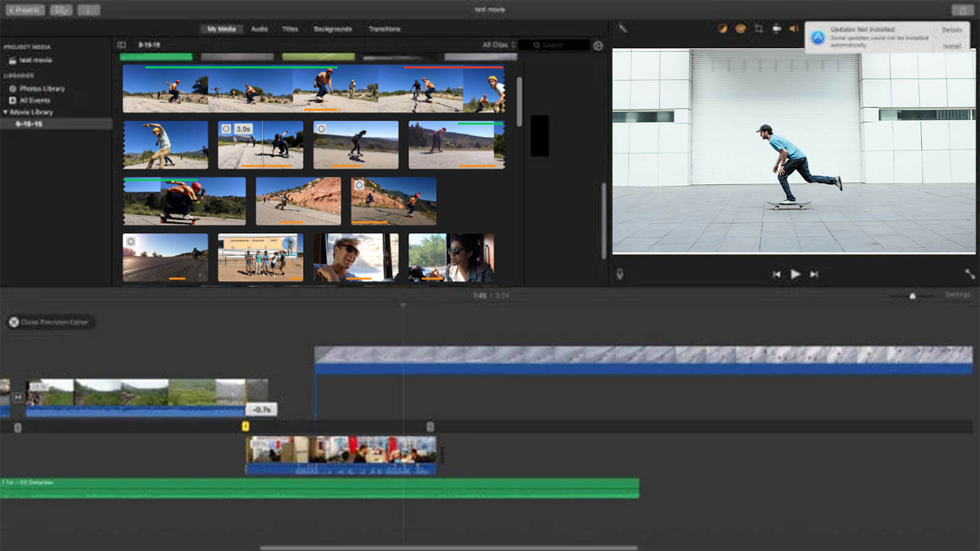Select the office clip below the edit line
This screenshot has width=980, height=551.
[x=341, y=455]
